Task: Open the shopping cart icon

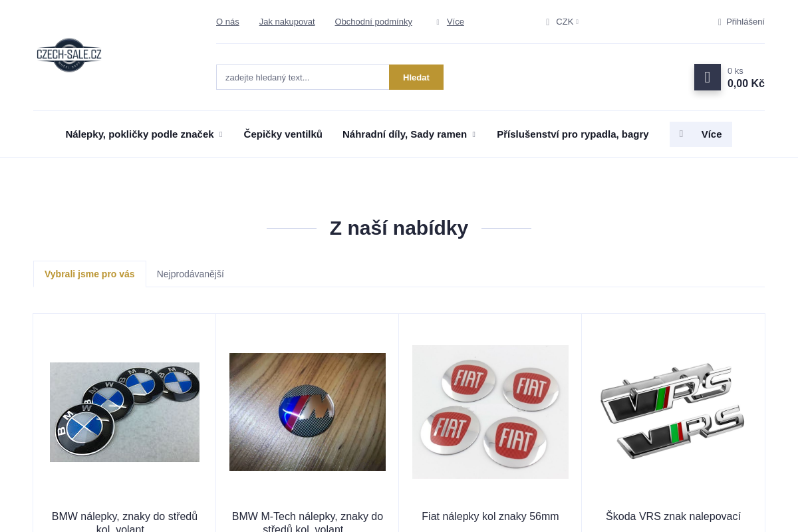Action: (708, 77)
